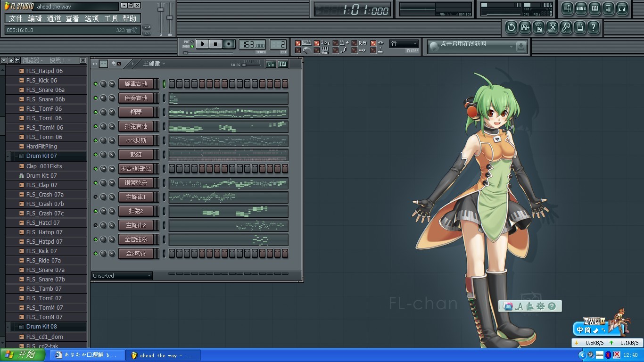Switch playback to SONG mode
This screenshot has height=362, width=644.
[x=192, y=47]
